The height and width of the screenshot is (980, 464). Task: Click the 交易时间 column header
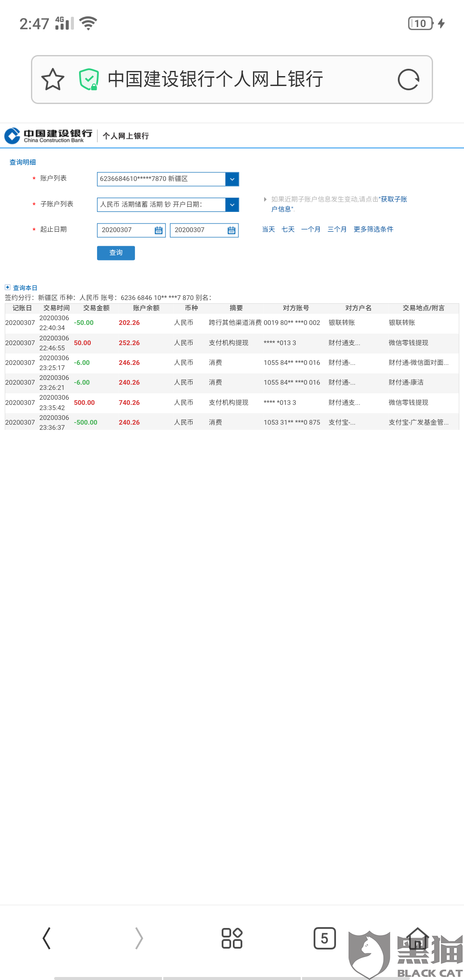56,308
